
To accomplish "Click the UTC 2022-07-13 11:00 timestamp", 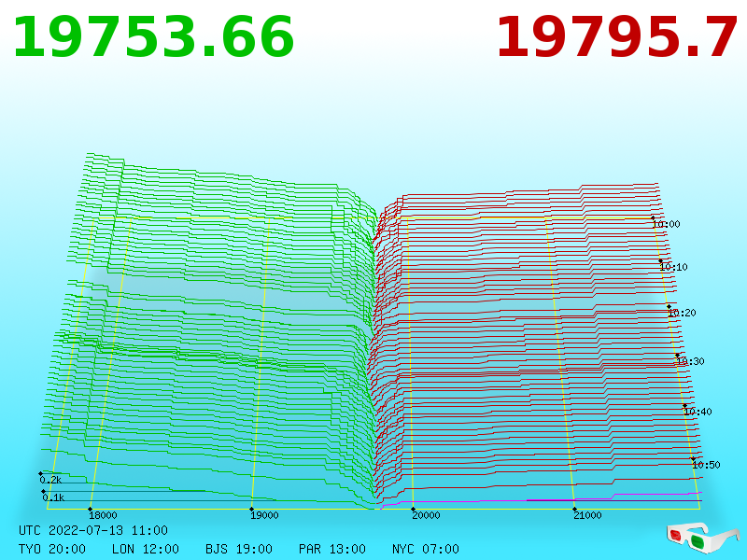I will (93, 530).
